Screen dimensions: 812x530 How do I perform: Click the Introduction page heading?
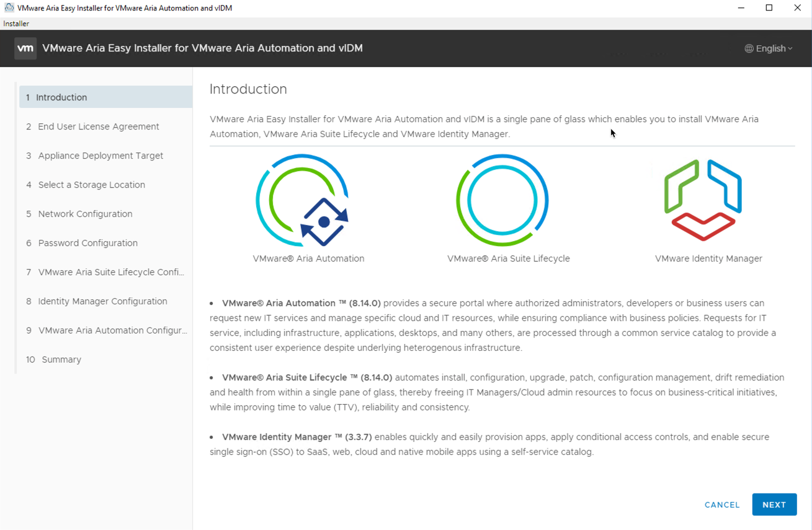(248, 89)
